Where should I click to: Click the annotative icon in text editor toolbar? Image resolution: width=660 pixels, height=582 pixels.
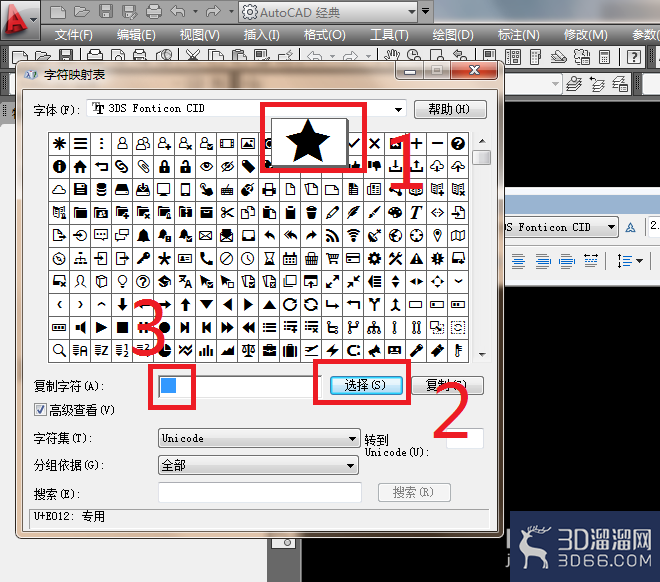coord(630,228)
